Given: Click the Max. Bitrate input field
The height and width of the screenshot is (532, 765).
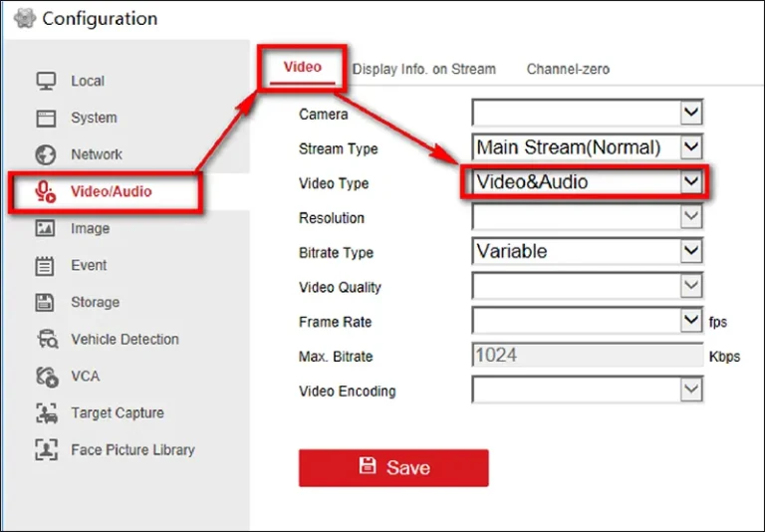Looking at the screenshot, I should 587,356.
